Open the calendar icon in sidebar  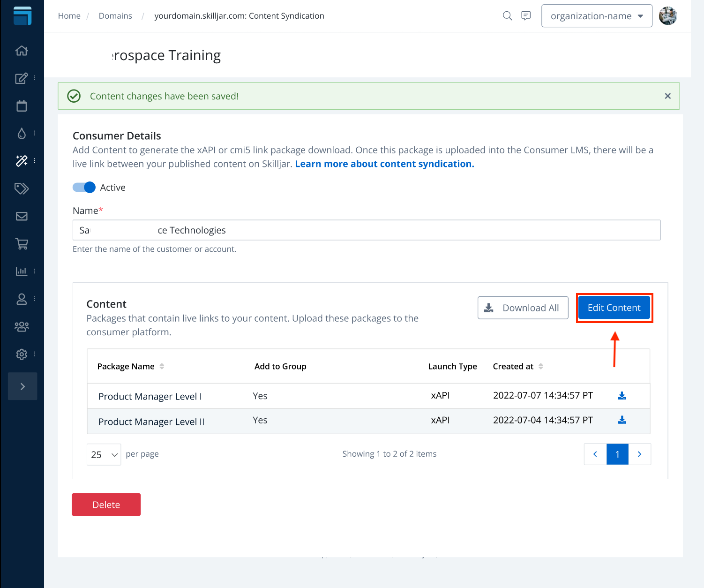[x=22, y=106]
